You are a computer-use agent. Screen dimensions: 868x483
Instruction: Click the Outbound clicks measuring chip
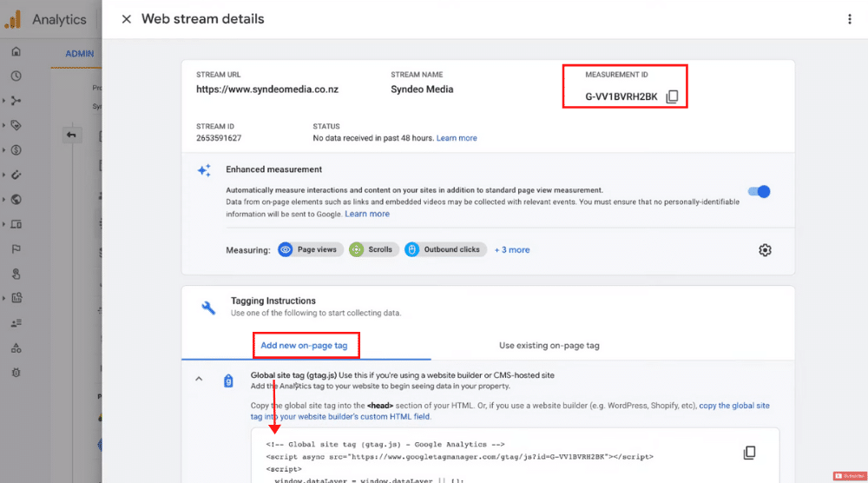click(x=445, y=250)
